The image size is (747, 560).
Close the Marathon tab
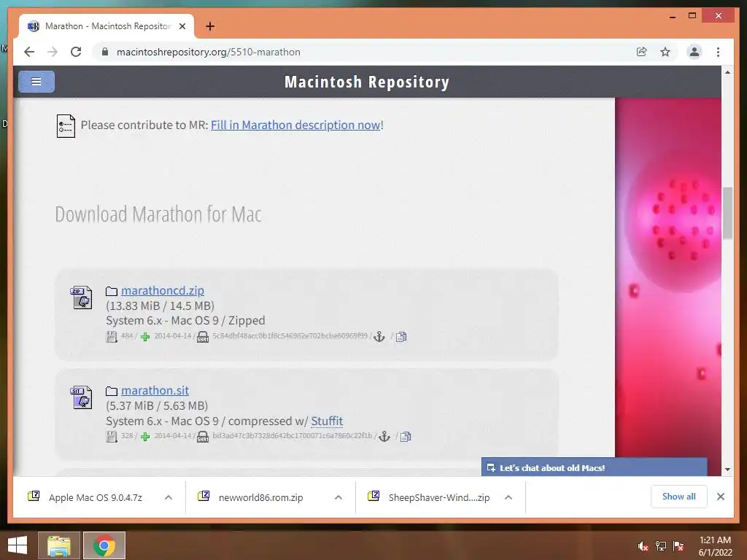tap(182, 26)
